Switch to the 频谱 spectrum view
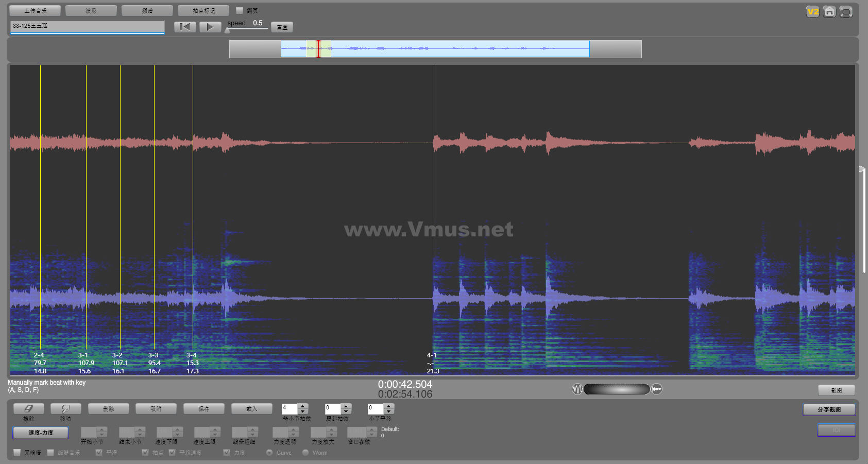Viewport: 868px width, 464px height. [147, 10]
